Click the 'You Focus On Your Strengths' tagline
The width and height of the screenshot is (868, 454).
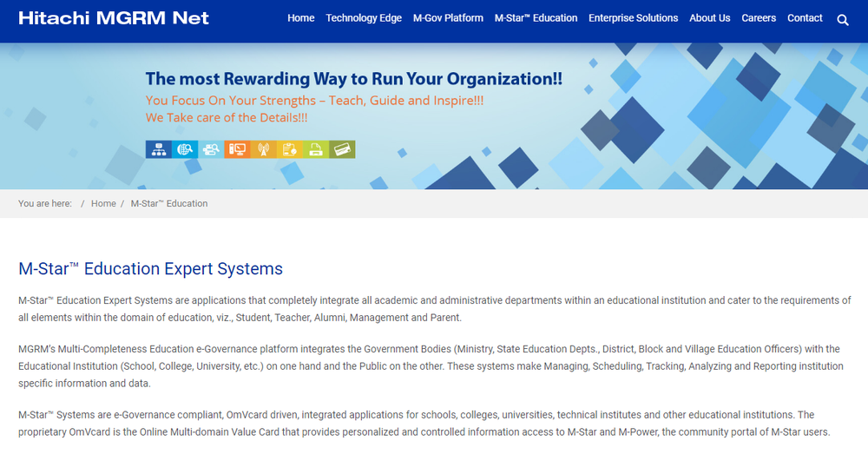[x=314, y=100]
